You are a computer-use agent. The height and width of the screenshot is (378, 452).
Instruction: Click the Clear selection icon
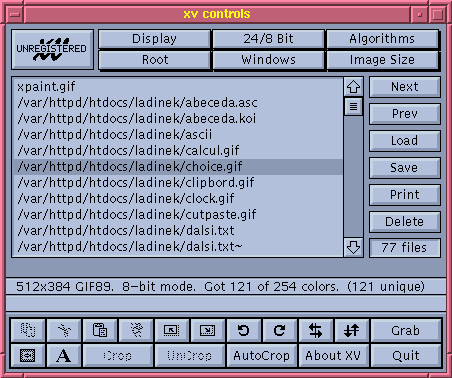[x=136, y=330]
